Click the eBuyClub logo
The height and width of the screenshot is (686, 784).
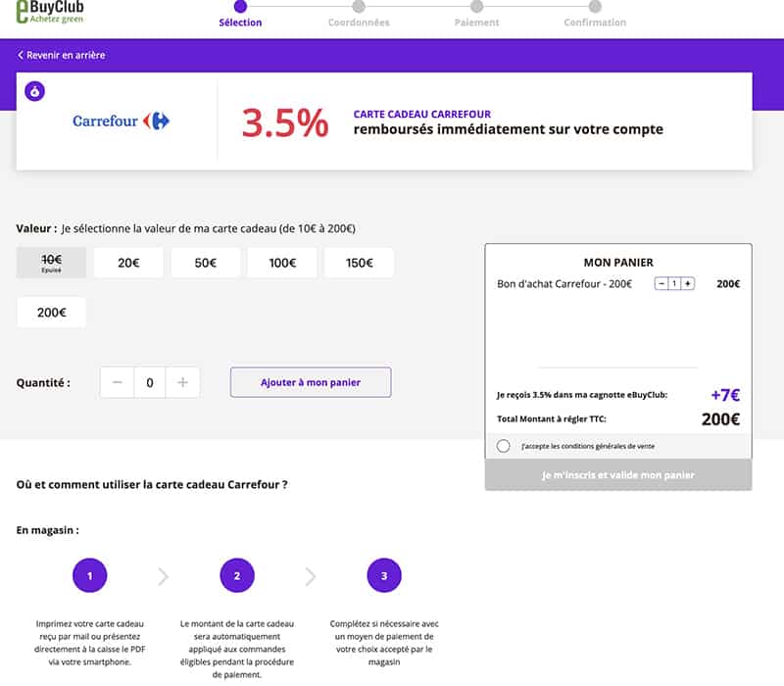tap(50, 12)
